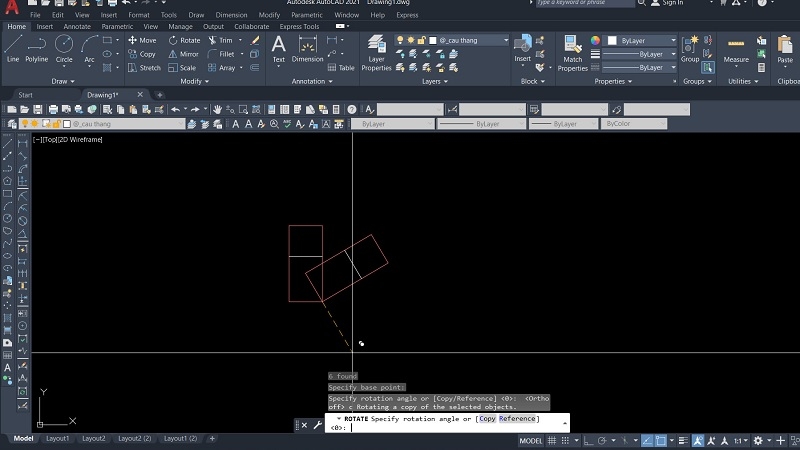Viewport: 800px width, 450px height.
Task: Switch to Layout1 tab
Action: [x=57, y=438]
